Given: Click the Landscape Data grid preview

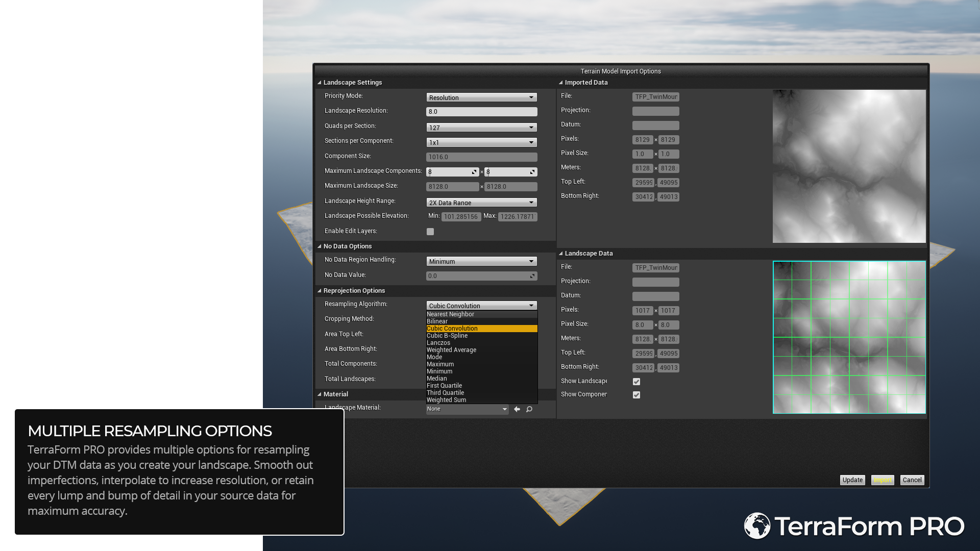Looking at the screenshot, I should [x=849, y=337].
